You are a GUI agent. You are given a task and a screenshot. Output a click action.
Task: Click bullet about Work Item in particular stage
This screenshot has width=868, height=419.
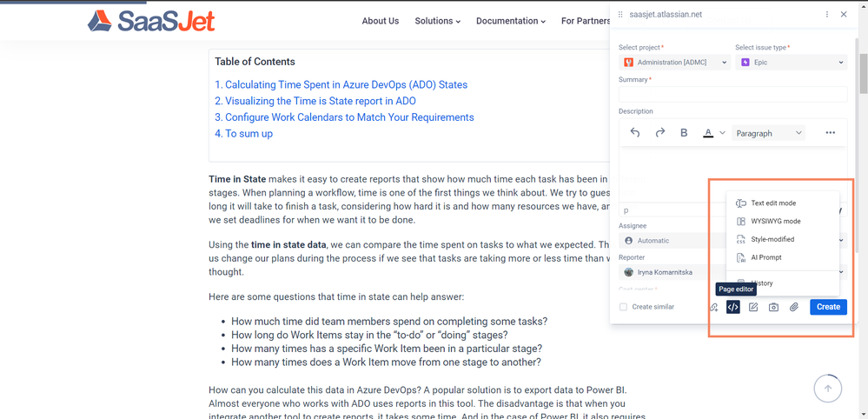[x=387, y=349]
